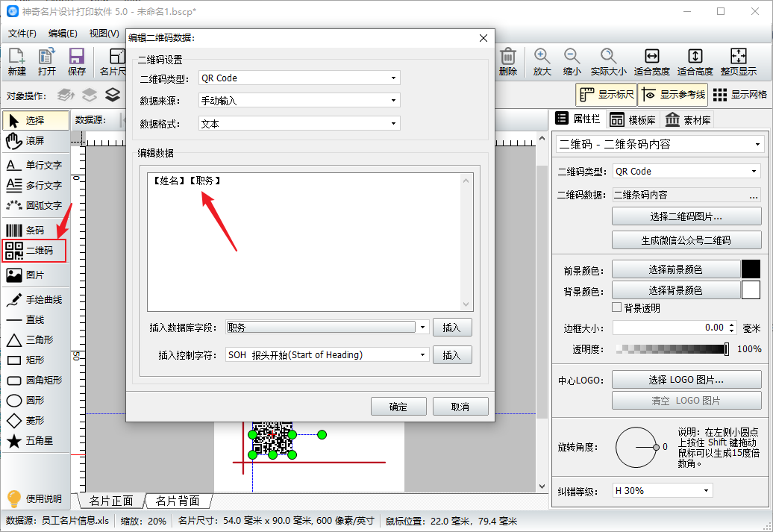Click 生成微信公众号二维码 button
The height and width of the screenshot is (532, 773).
tap(686, 240)
